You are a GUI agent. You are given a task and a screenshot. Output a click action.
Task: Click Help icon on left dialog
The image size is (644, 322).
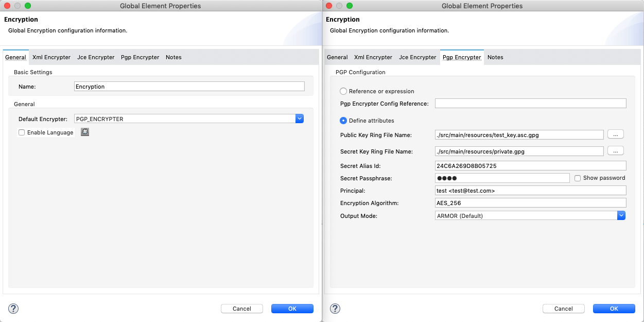tap(13, 308)
